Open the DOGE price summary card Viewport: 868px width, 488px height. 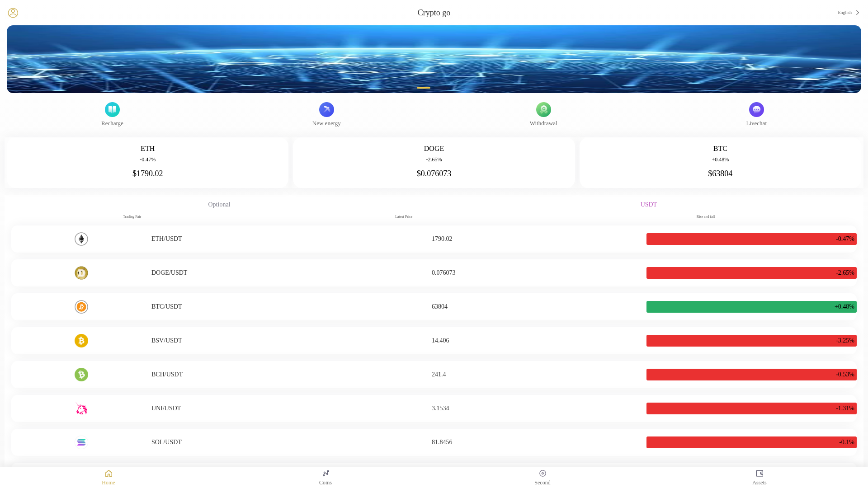(x=434, y=163)
